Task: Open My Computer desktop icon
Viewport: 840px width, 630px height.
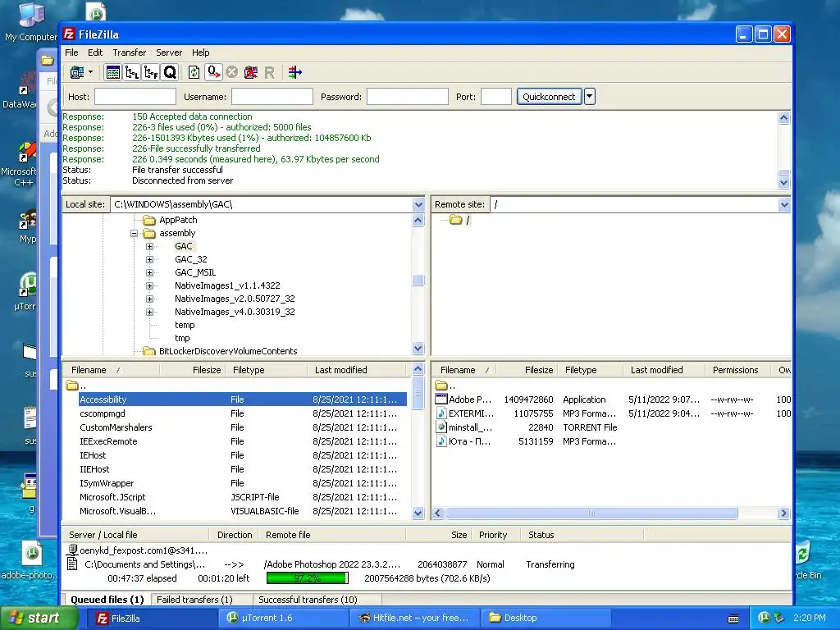Action: 30,21
